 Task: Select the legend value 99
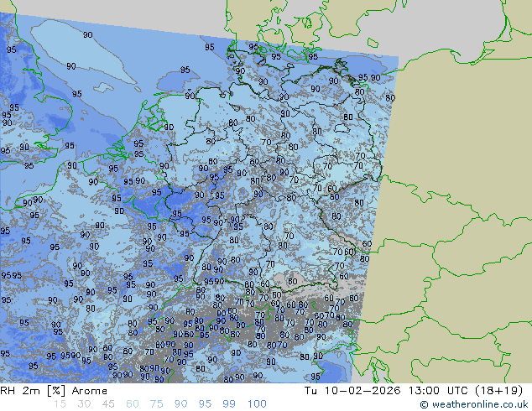point(229,404)
